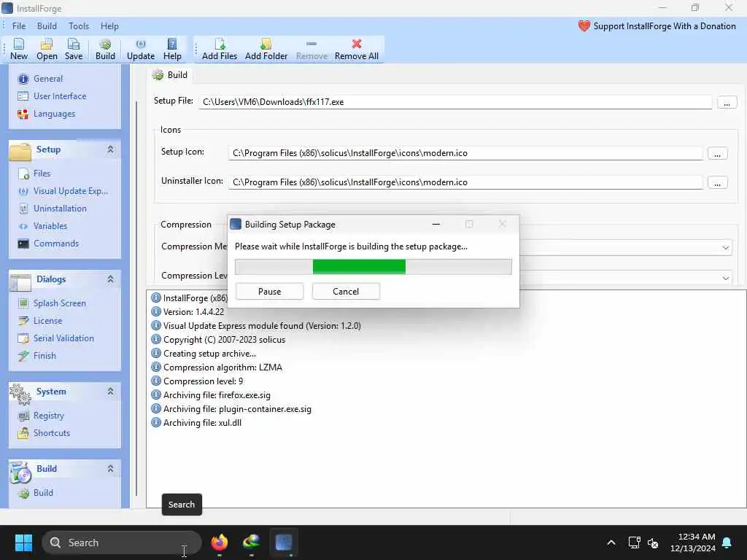Click the Setup Icon path field
747x560 pixels.
[x=465, y=153]
